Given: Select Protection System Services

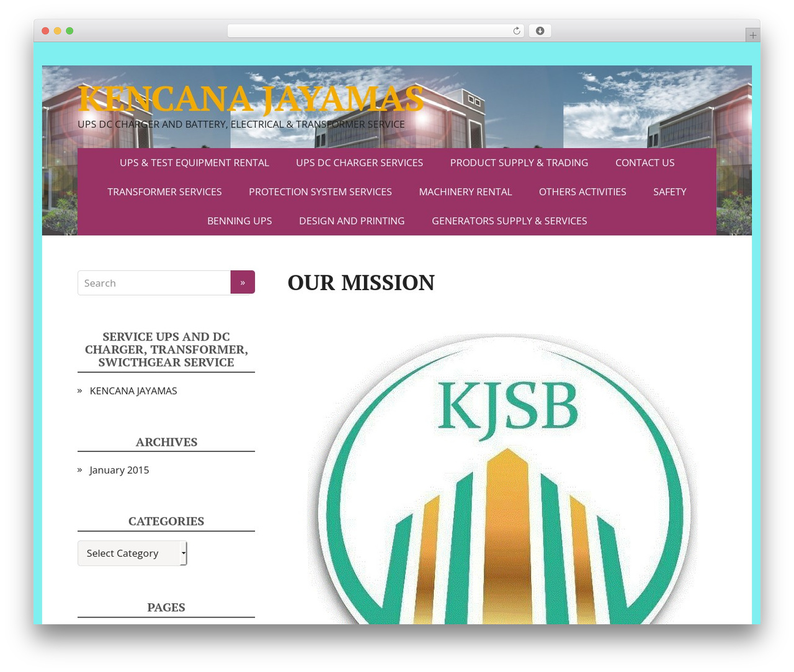Looking at the screenshot, I should (x=320, y=192).
